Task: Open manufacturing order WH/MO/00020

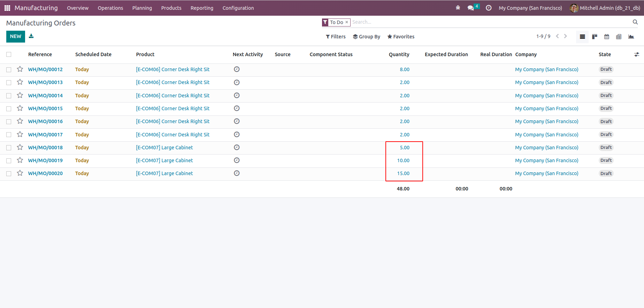Action: (45, 173)
